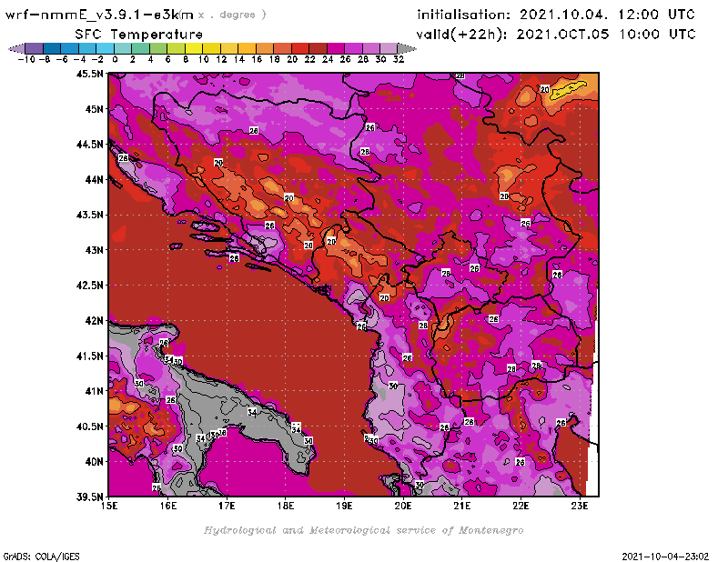Viewport: 728px width, 562px height.
Task: Click the 15E longitude label
Action: coord(109,506)
